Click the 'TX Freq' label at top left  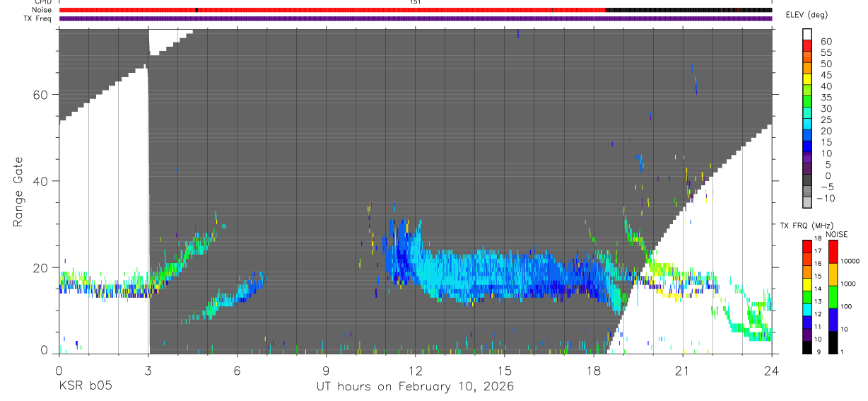click(38, 18)
